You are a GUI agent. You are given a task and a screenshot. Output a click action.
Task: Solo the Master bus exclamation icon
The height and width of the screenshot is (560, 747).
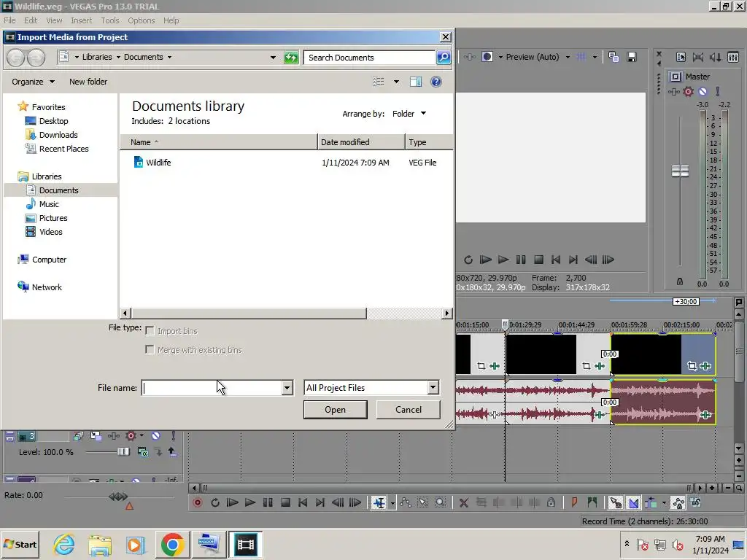(x=718, y=91)
